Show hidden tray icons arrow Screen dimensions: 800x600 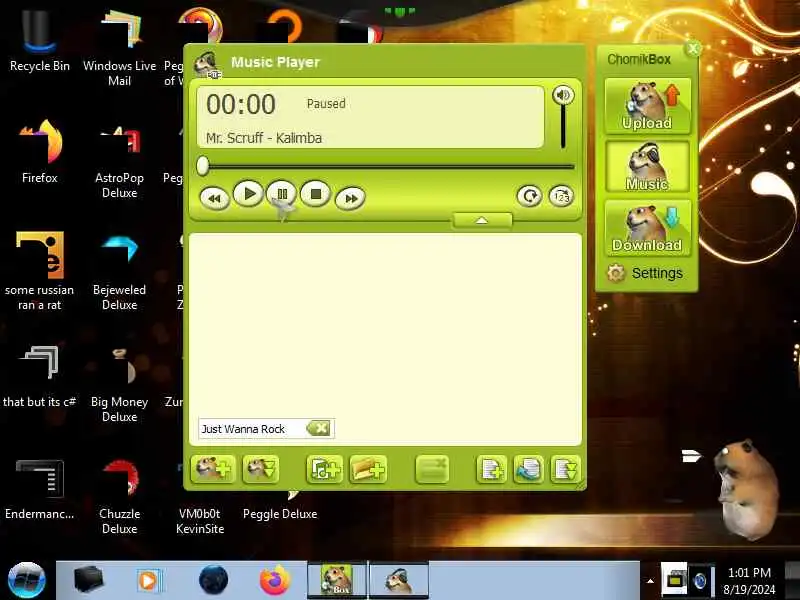click(650, 581)
